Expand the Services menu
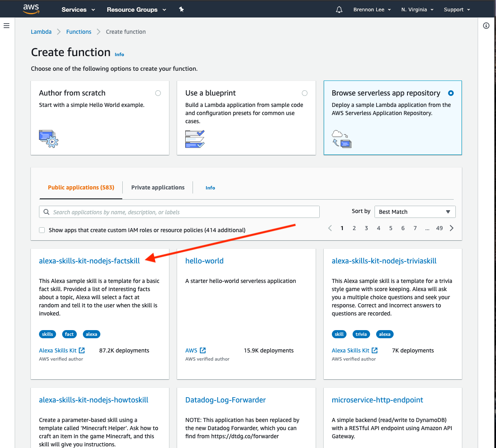496x448 pixels. [x=78, y=9]
